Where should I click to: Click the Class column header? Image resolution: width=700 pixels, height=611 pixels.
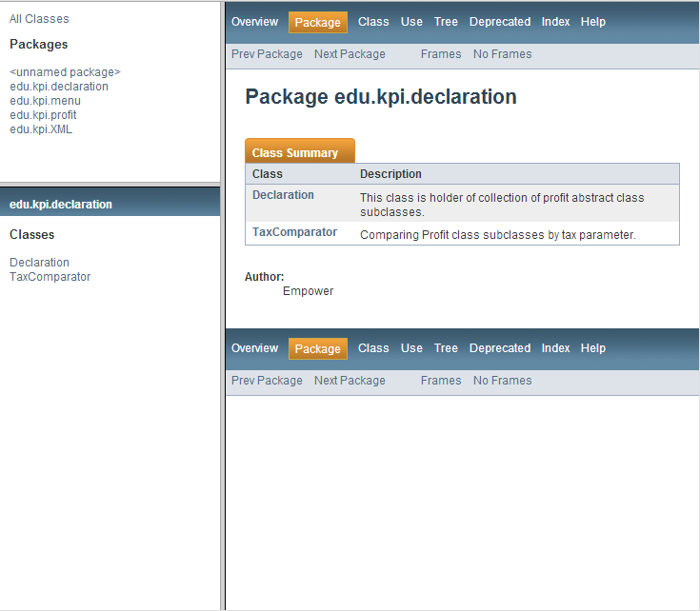coord(268,174)
